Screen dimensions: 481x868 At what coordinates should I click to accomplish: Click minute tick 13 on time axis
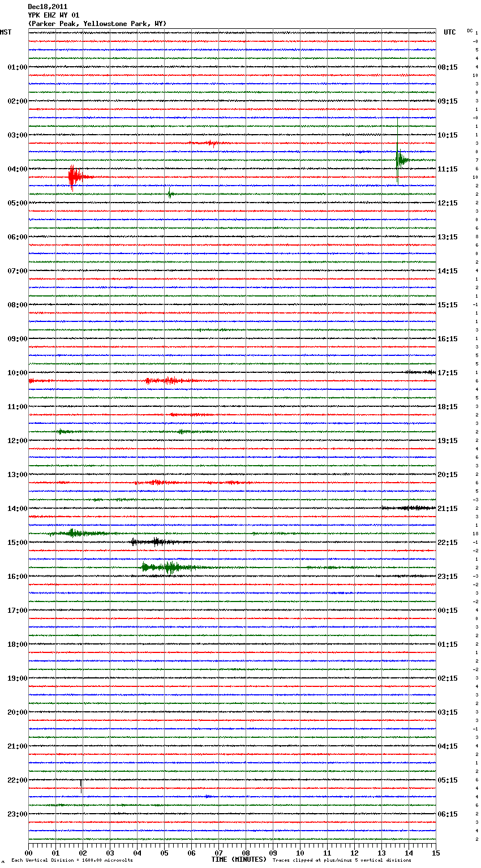[x=381, y=852]
